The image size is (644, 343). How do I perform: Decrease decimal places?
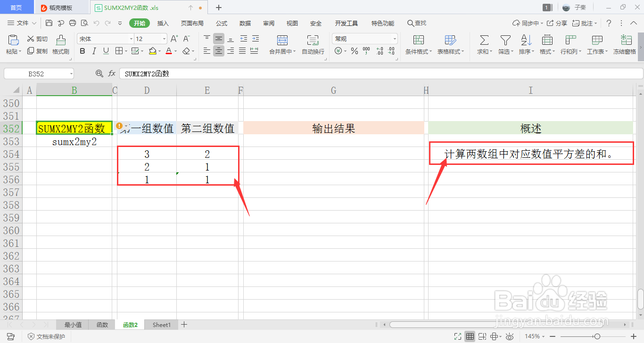[392, 51]
